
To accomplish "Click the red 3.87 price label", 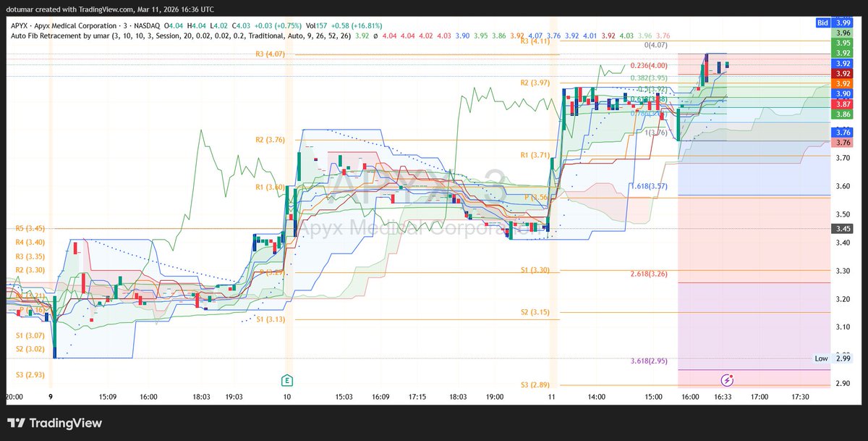I will pos(843,104).
